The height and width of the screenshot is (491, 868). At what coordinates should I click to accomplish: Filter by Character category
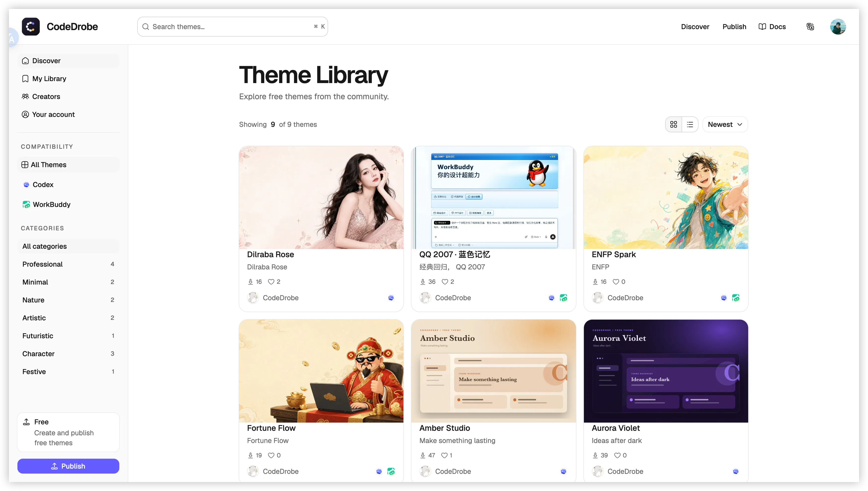click(68, 353)
